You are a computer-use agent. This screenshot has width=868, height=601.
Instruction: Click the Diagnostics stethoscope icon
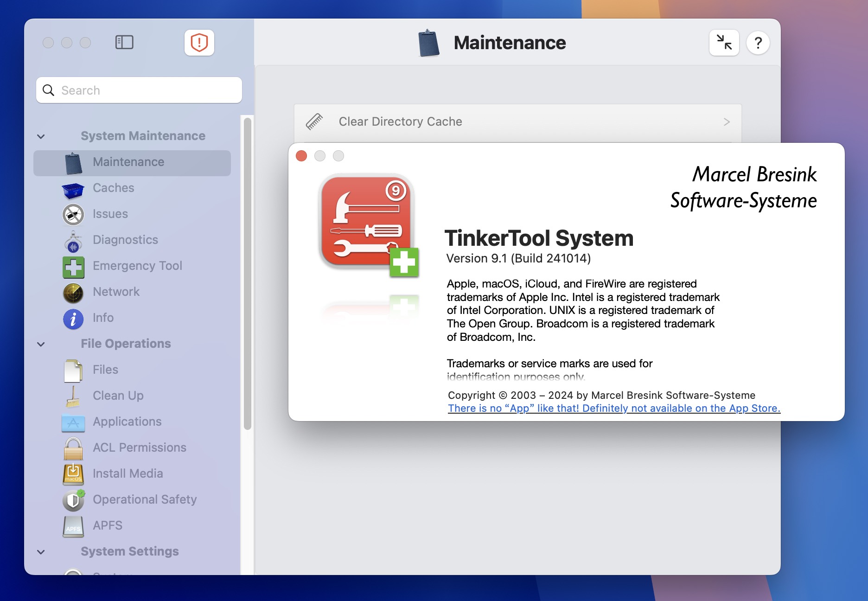pyautogui.click(x=73, y=241)
